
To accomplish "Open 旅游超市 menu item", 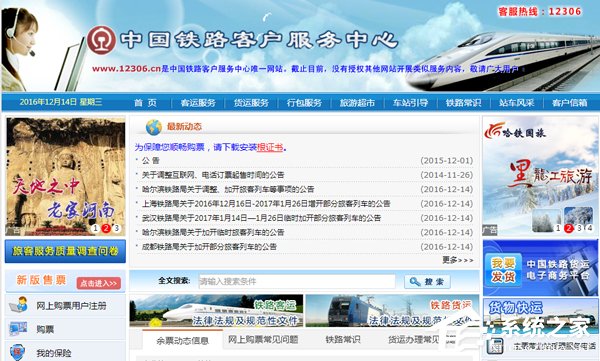I will click(357, 103).
